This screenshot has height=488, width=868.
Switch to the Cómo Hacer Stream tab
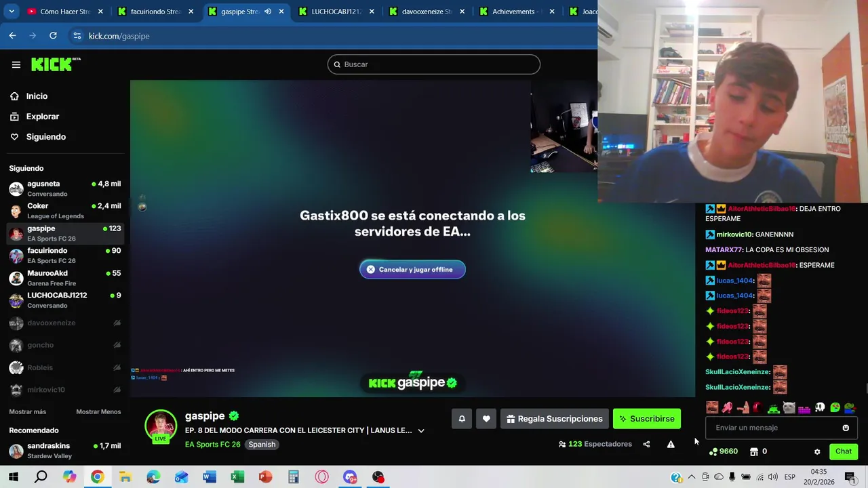64,12
